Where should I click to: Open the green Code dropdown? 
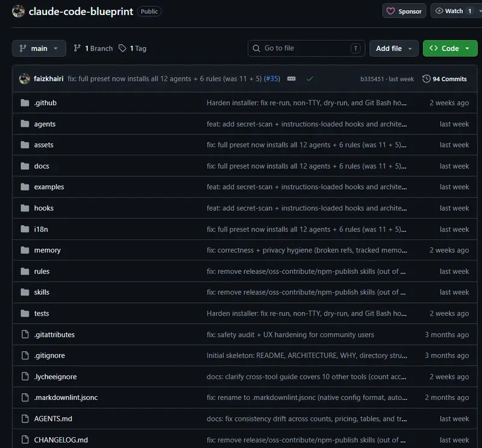pyautogui.click(x=450, y=48)
